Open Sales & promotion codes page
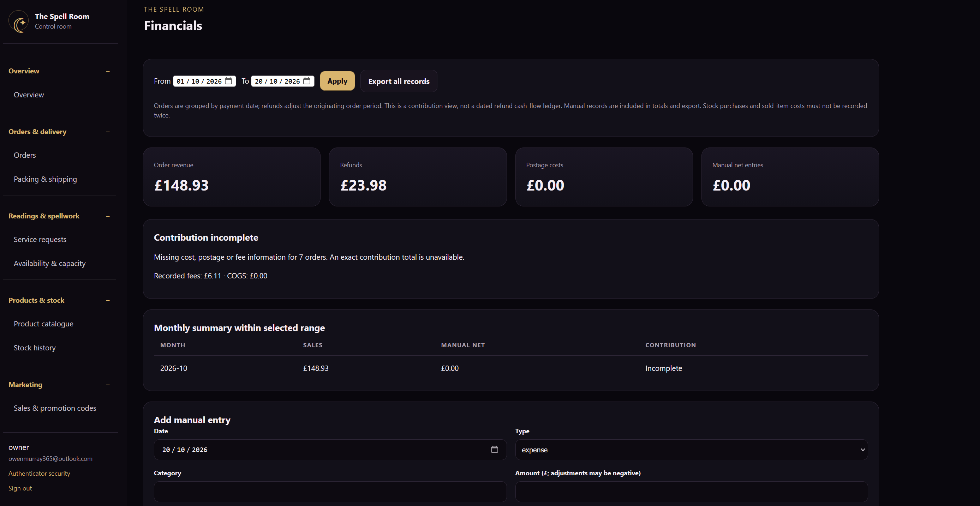 click(55, 408)
